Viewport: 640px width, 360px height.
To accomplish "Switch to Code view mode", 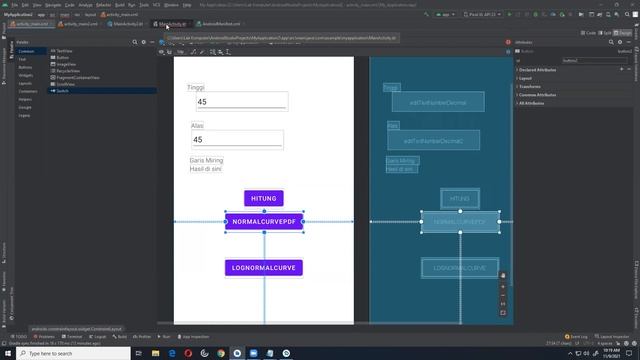I will pos(588,33).
